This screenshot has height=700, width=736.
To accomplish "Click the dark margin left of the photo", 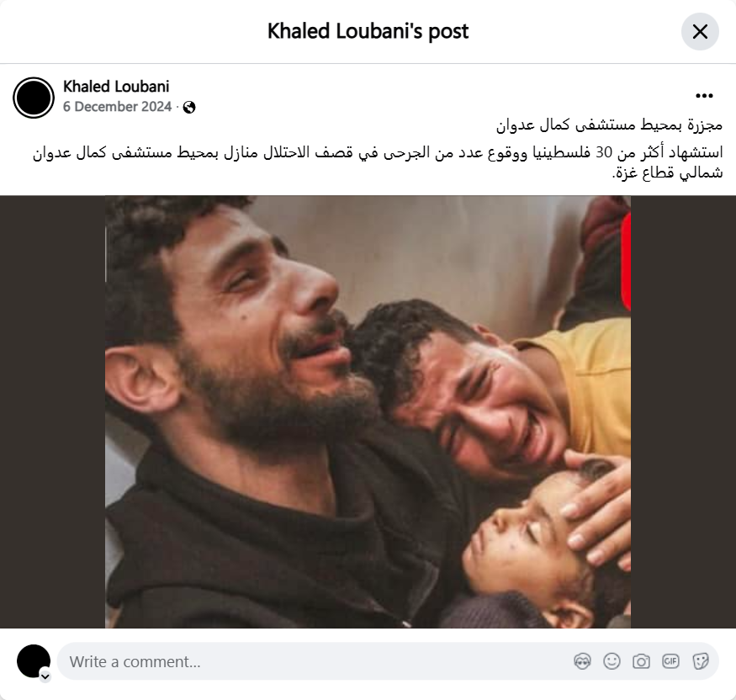I will coord(52,411).
